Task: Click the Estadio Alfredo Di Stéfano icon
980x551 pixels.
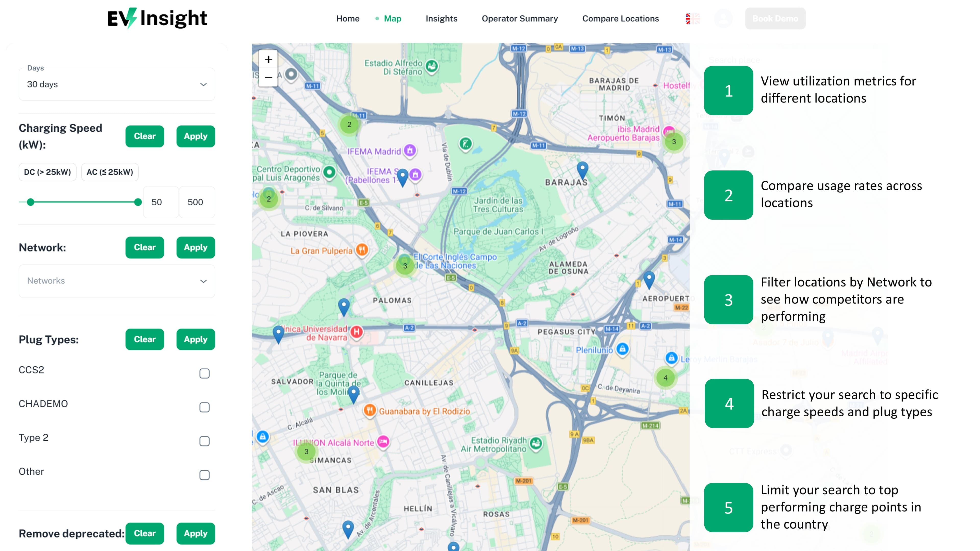Action: (432, 67)
